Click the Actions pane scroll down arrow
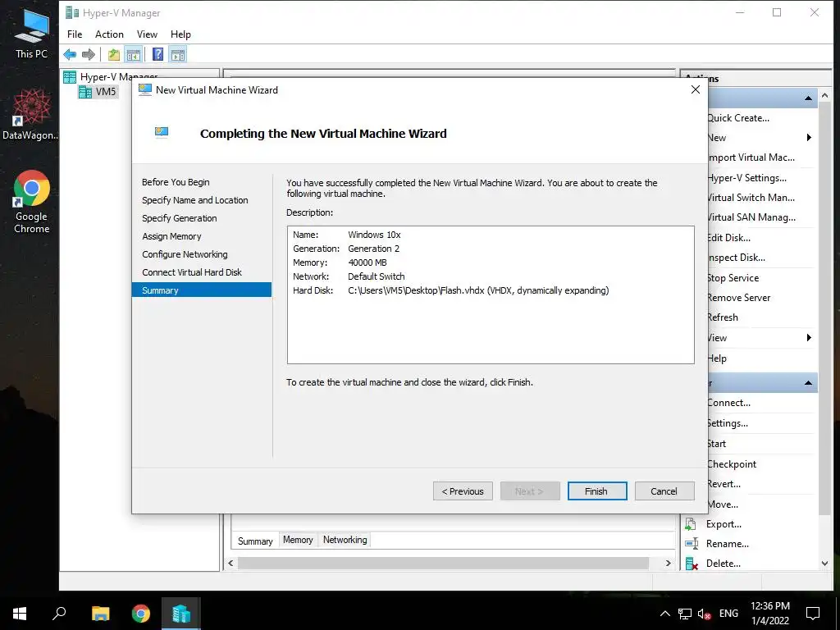 pyautogui.click(x=825, y=564)
